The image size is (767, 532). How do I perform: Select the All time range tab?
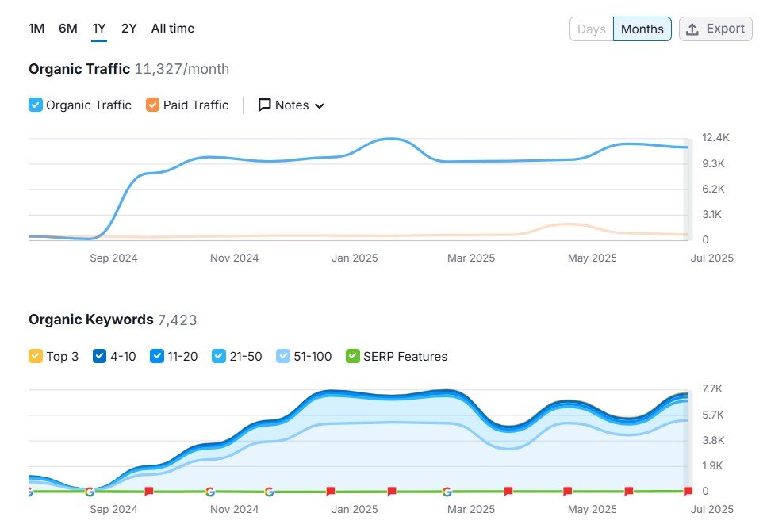tap(173, 29)
